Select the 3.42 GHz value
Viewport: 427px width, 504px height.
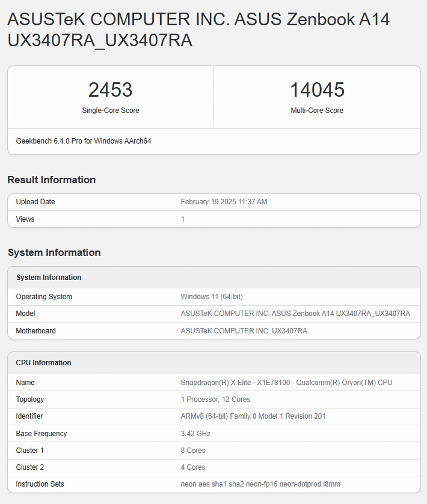[195, 434]
